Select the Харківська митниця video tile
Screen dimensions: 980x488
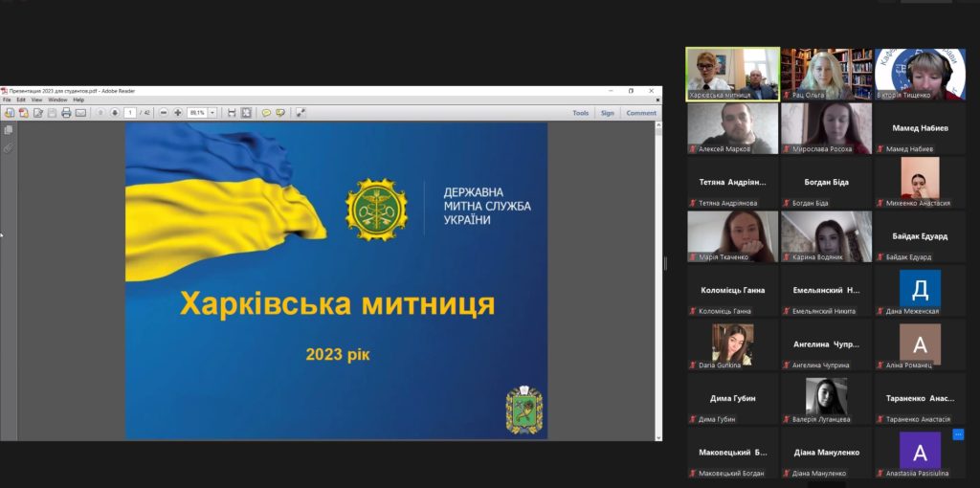point(732,74)
